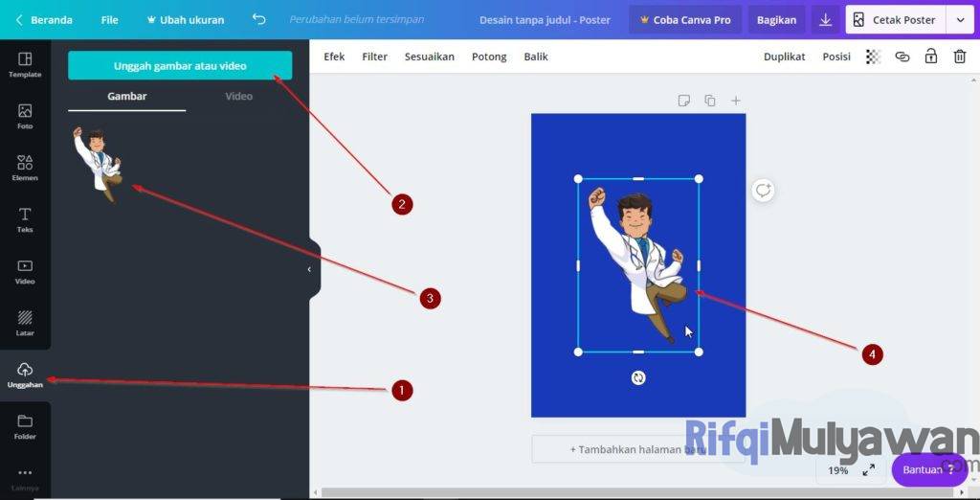Click the Bagikan share button
This screenshot has height=500, width=980.
pos(776,20)
